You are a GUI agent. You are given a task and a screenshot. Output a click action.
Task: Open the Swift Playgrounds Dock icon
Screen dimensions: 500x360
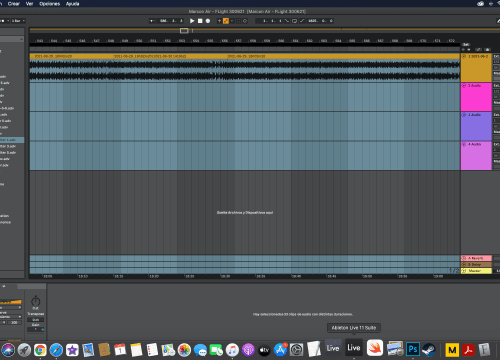coord(375,348)
